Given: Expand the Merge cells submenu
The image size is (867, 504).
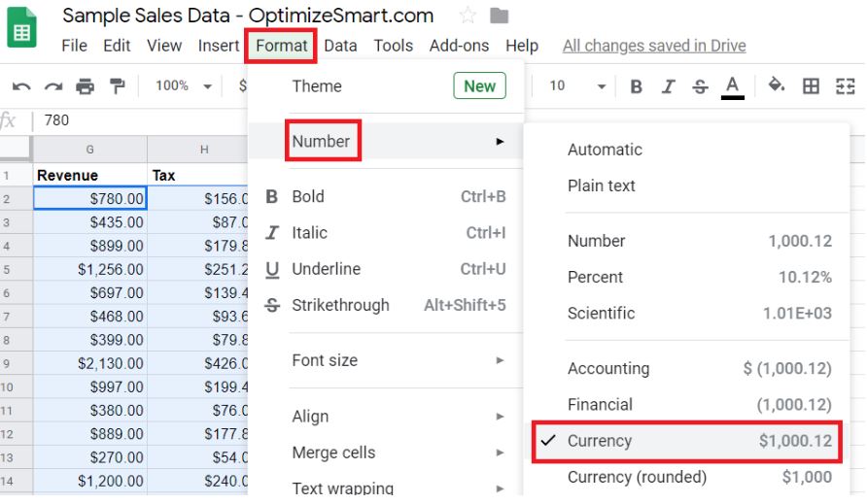Looking at the screenshot, I should point(399,453).
